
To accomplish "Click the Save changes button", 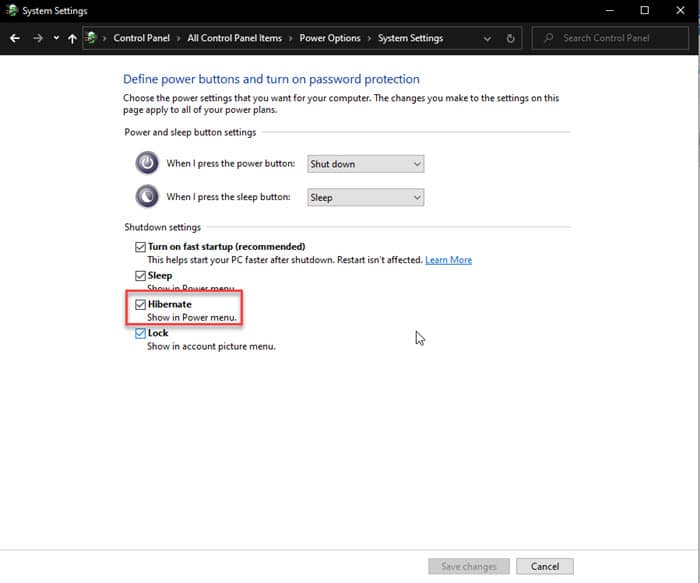I will click(469, 566).
